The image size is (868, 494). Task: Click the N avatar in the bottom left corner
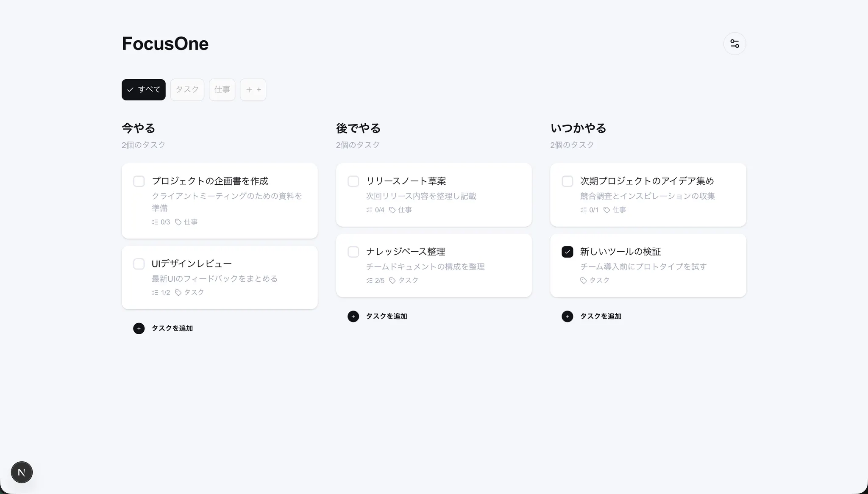click(x=22, y=472)
